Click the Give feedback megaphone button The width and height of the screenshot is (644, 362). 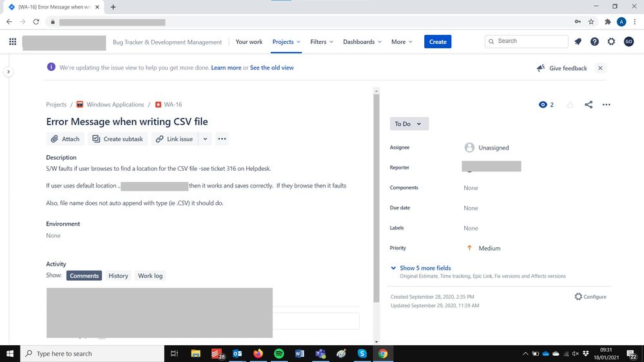click(561, 68)
